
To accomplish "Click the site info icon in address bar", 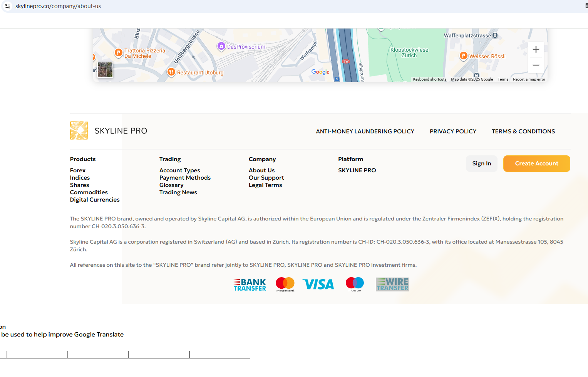I will click(x=8, y=6).
